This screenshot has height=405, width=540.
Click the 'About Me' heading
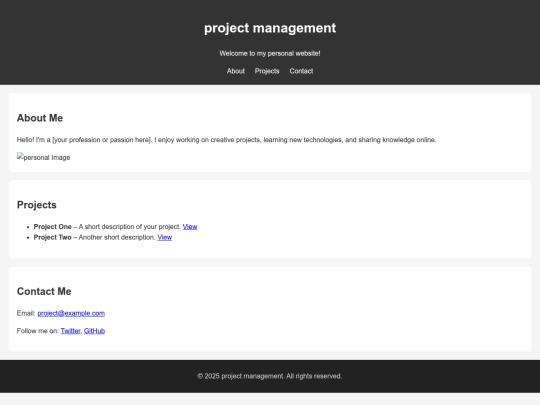(40, 118)
